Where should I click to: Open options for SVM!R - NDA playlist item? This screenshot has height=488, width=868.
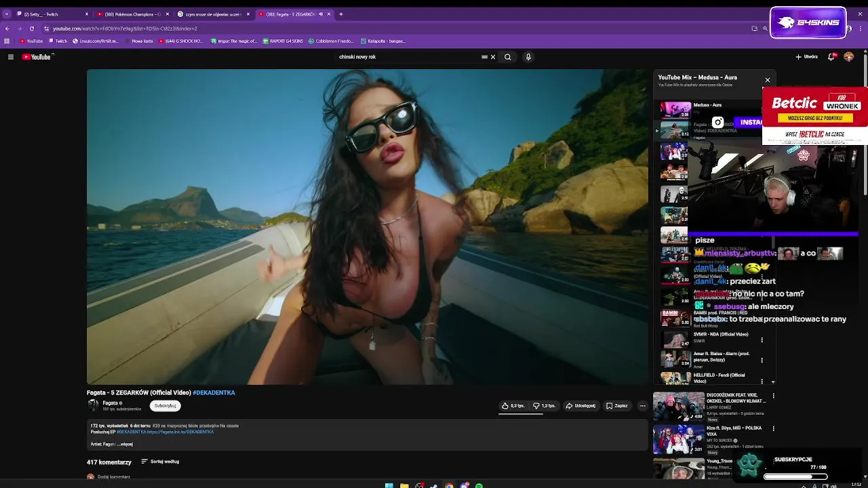762,340
